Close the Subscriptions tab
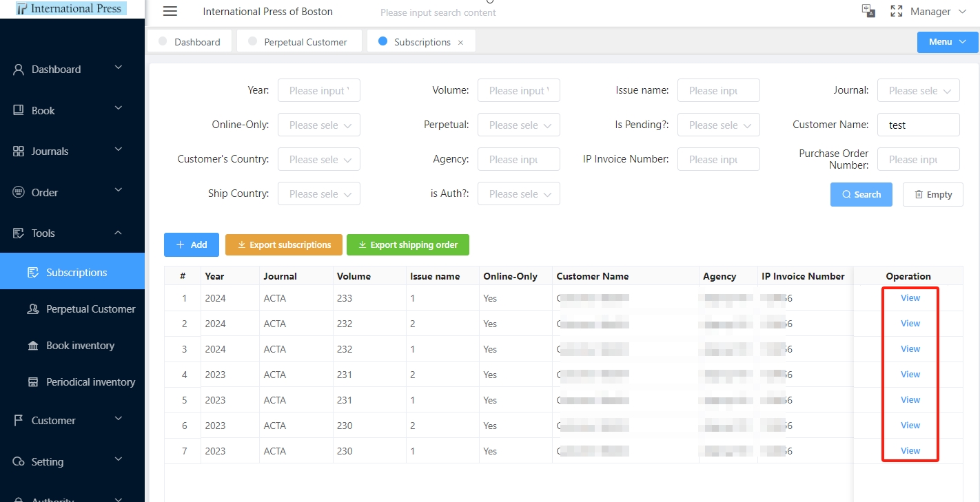This screenshot has height=502, width=980. point(460,43)
